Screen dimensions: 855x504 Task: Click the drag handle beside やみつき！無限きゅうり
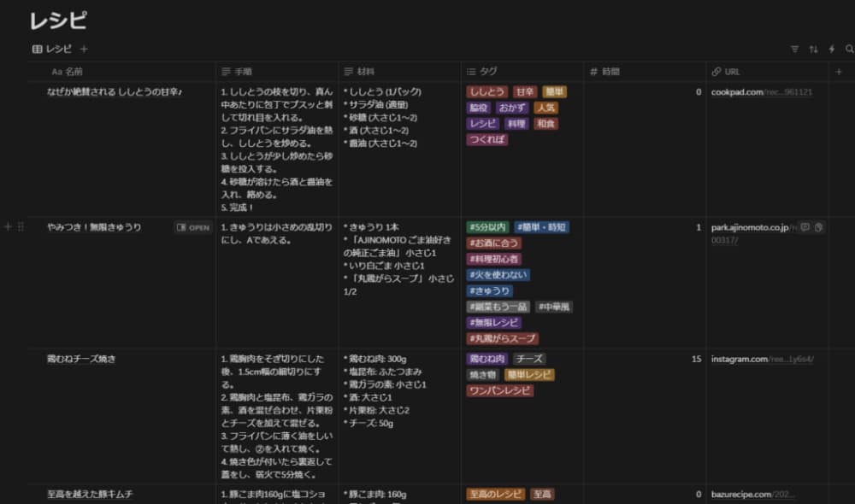[x=19, y=227]
